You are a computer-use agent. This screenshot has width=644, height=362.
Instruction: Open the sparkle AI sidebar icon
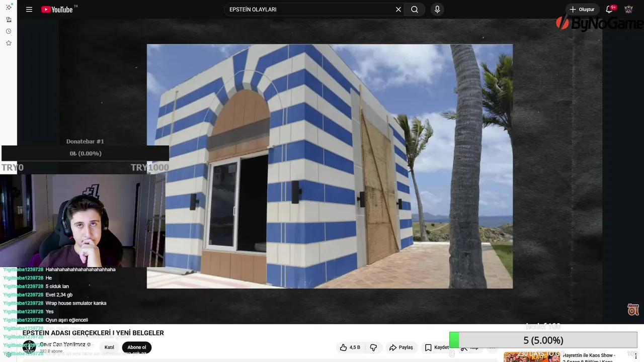click(9, 7)
